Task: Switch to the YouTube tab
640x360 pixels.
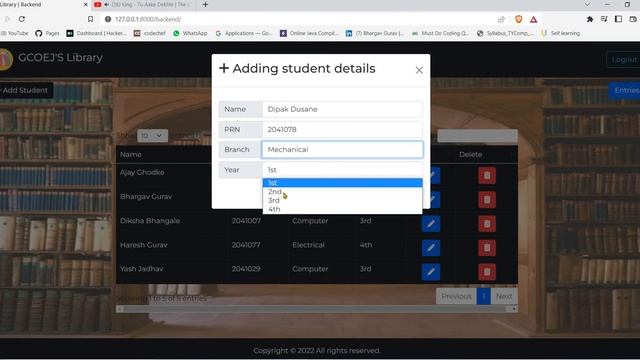Action: pyautogui.click(x=145, y=4)
